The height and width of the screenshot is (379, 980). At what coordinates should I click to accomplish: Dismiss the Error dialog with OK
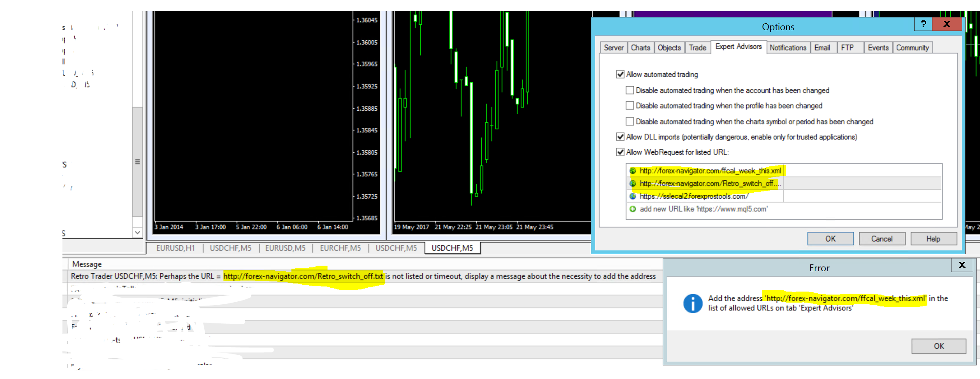[x=939, y=346]
